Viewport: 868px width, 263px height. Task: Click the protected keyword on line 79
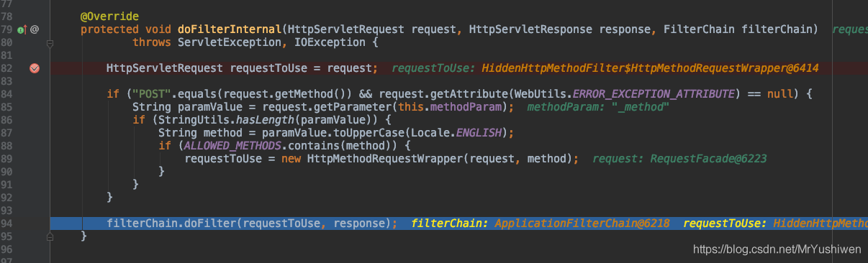pyautogui.click(x=109, y=29)
